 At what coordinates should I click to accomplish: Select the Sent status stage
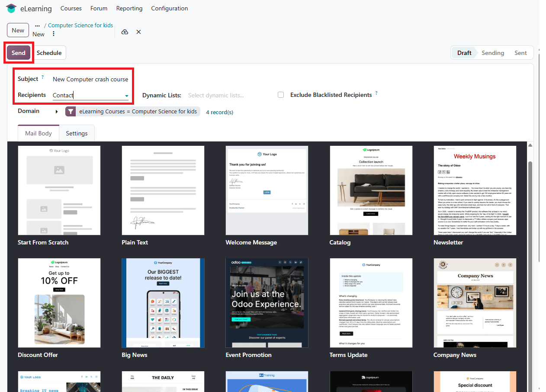pyautogui.click(x=520, y=53)
